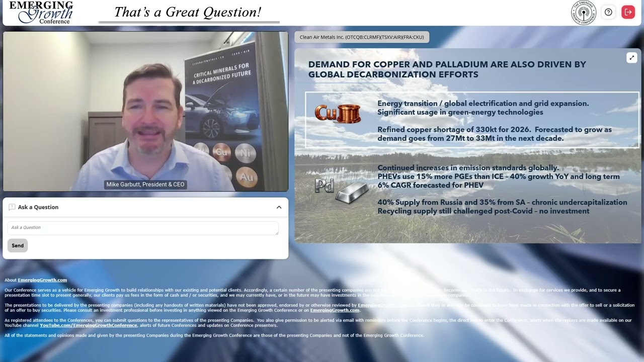Click the red exit conference icon

[628, 12]
